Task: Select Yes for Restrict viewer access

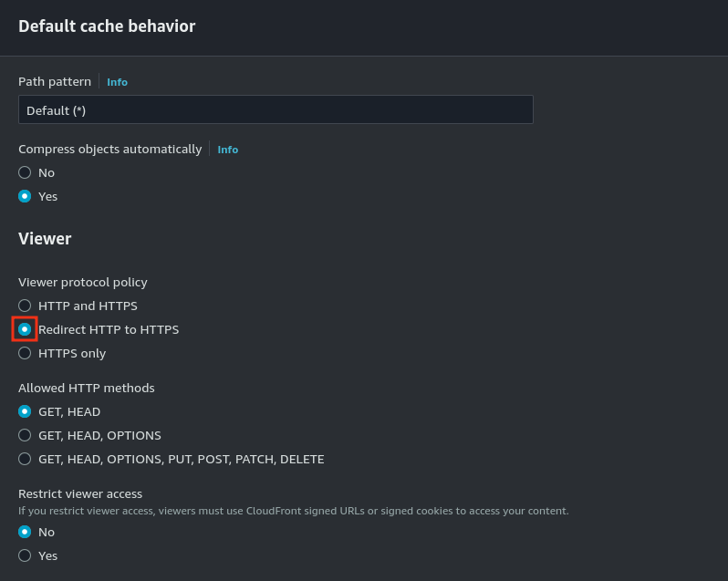Action: [25, 555]
